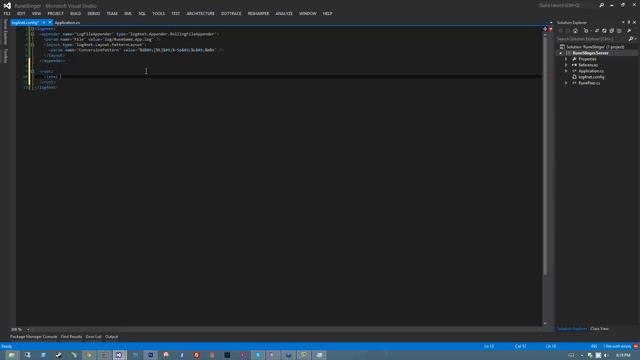Click the editor vertical scrollbar thumb
Viewport: 640px width, 360px height.
545,155
